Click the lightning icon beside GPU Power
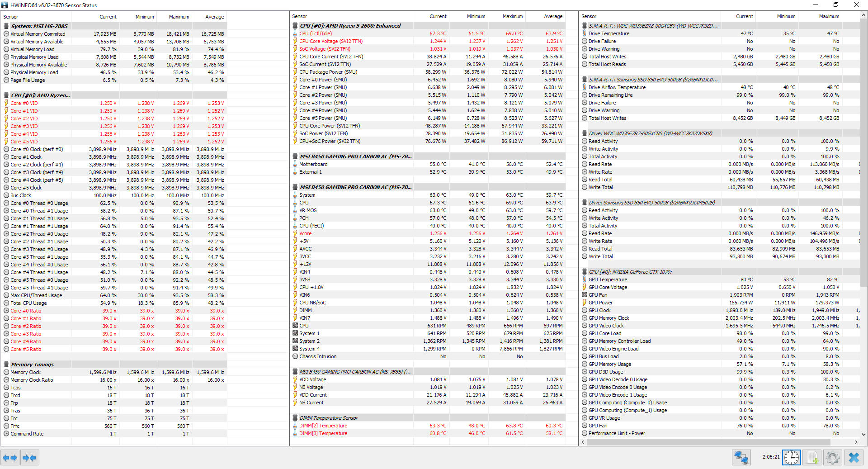This screenshot has height=469, width=868. [x=585, y=303]
